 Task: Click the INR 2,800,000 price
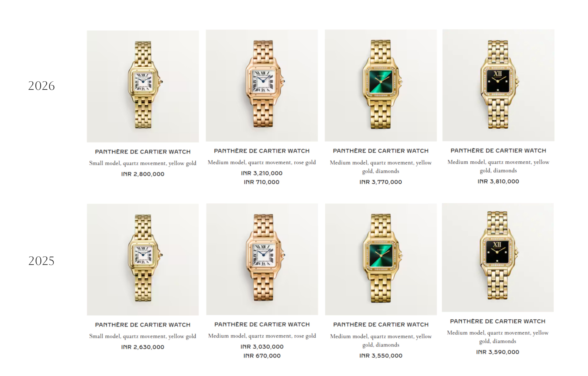pos(143,174)
